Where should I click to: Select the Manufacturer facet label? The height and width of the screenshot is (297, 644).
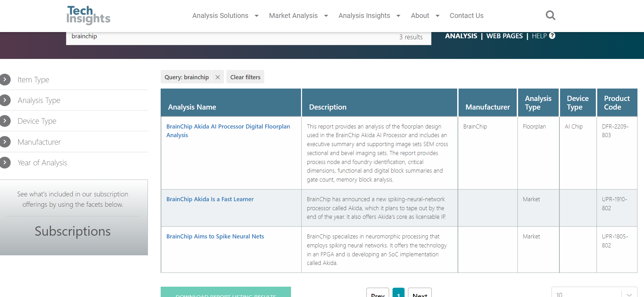tap(39, 142)
